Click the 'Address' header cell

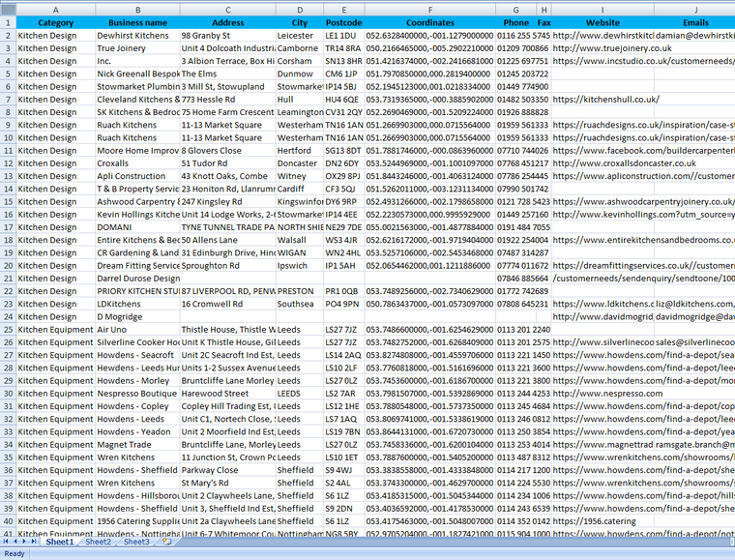228,22
